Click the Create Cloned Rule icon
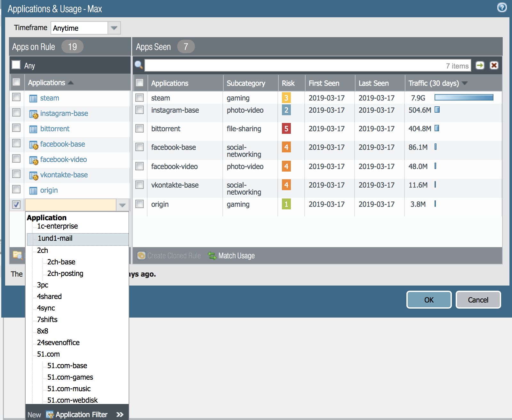 click(x=141, y=255)
